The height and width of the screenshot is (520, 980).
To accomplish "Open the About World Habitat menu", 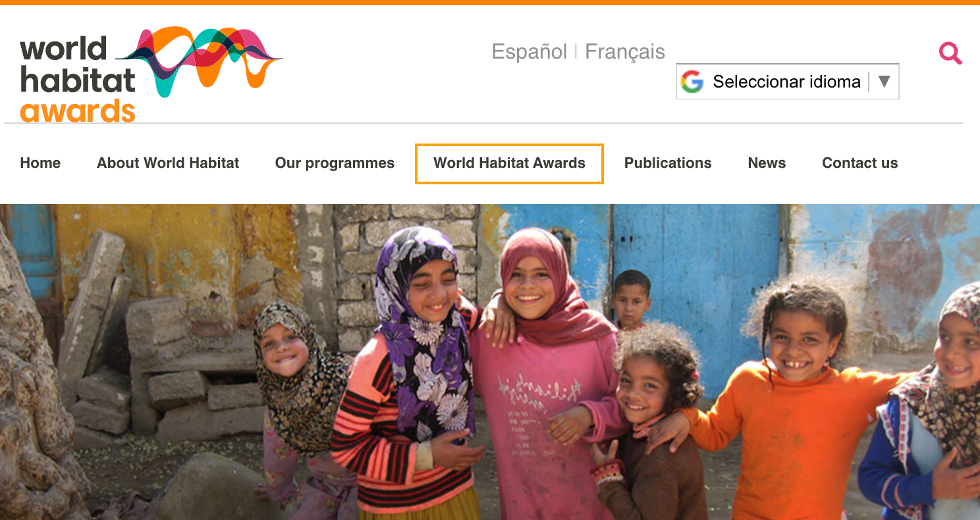I will 168,163.
